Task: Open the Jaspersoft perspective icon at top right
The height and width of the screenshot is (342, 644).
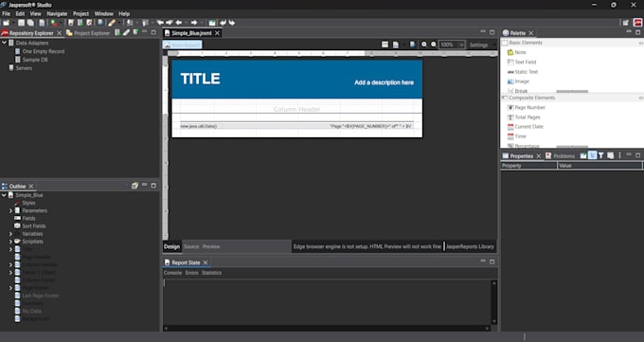Action: point(637,23)
